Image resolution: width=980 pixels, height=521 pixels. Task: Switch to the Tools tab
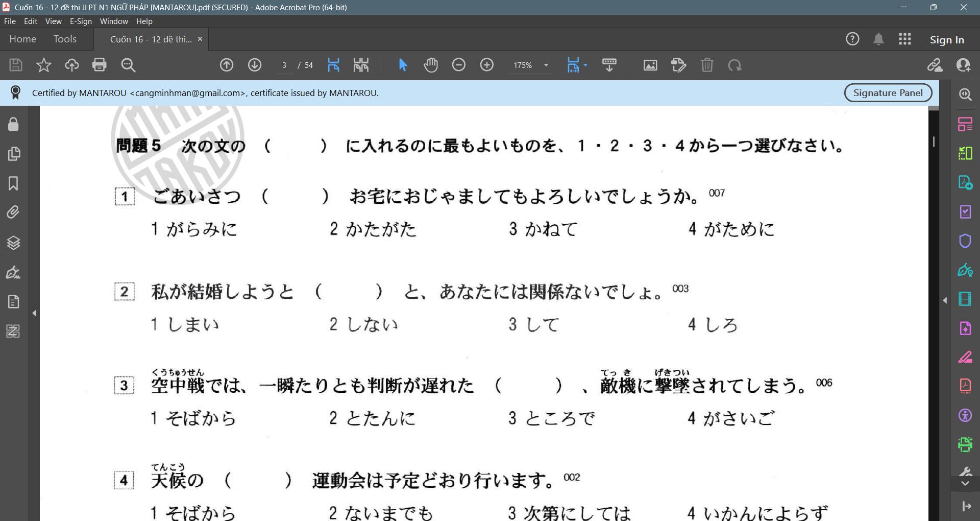coord(65,39)
